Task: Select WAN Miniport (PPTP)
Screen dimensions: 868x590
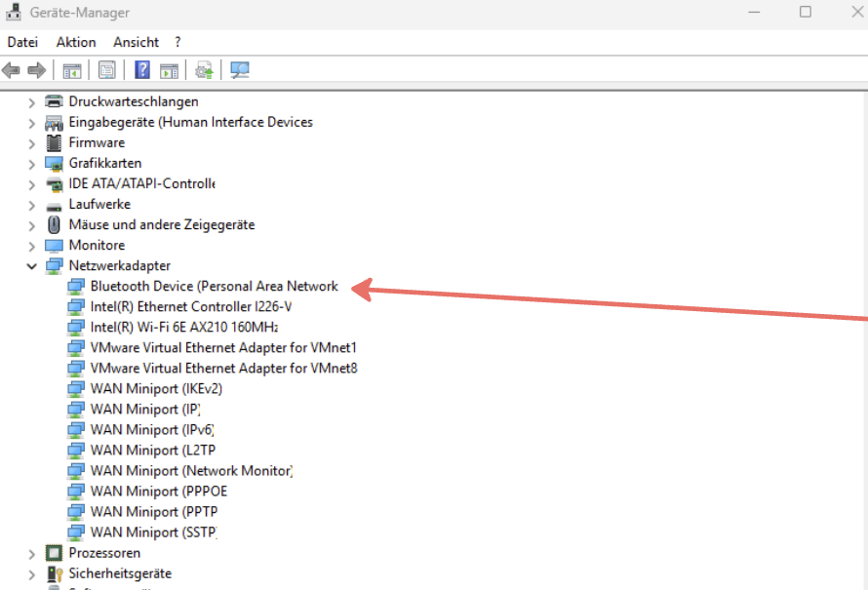Action: (x=154, y=511)
